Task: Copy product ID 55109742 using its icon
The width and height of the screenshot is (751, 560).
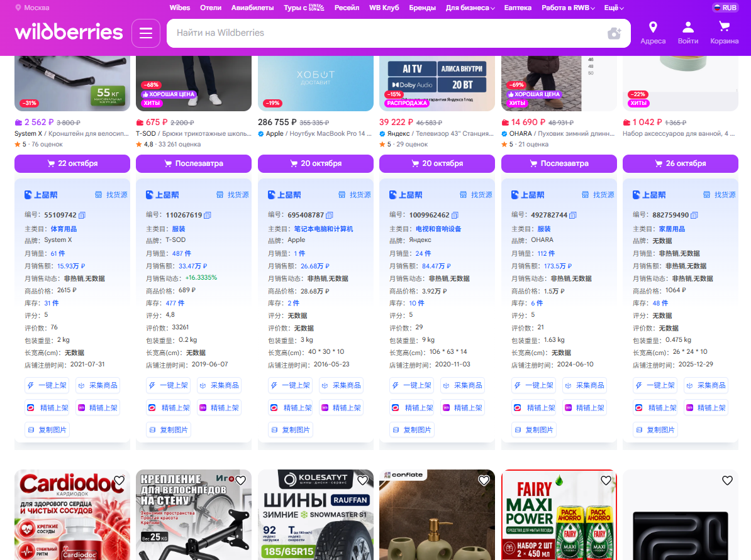Action: point(82,216)
